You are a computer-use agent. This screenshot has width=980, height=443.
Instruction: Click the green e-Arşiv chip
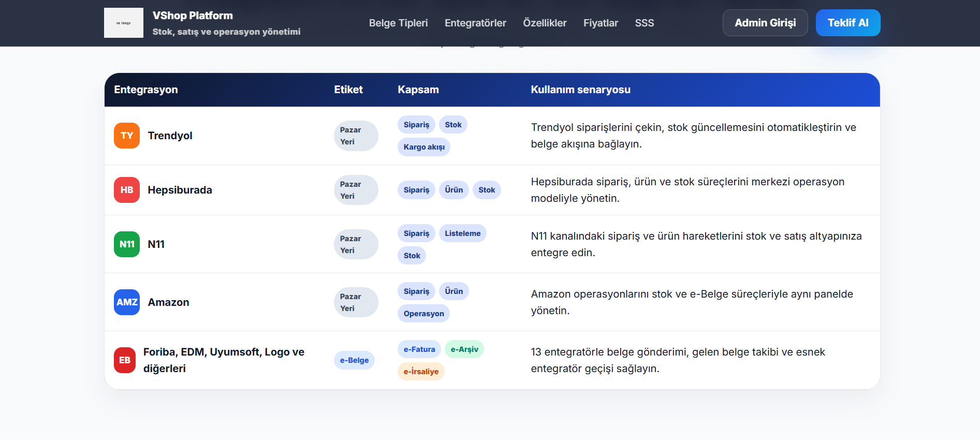pos(464,349)
